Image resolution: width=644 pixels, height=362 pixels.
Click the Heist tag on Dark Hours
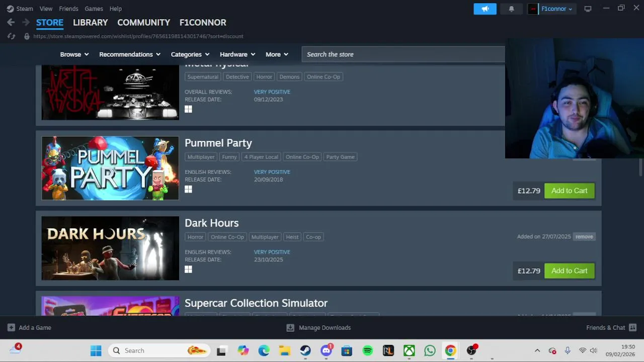(292, 237)
